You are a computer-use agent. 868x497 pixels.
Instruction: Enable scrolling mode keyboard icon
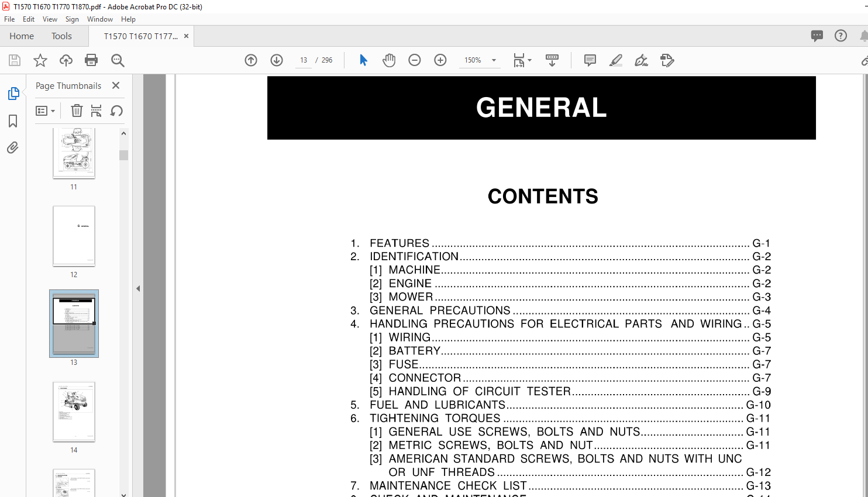pyautogui.click(x=552, y=60)
